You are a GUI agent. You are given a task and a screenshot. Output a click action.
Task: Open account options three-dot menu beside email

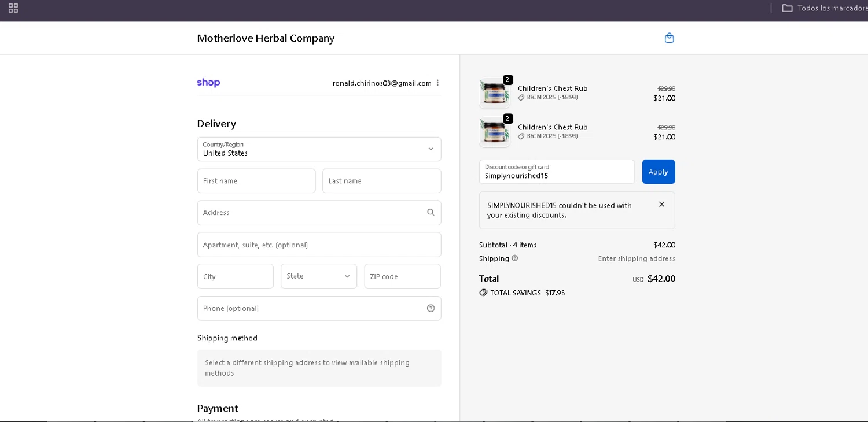coord(437,83)
